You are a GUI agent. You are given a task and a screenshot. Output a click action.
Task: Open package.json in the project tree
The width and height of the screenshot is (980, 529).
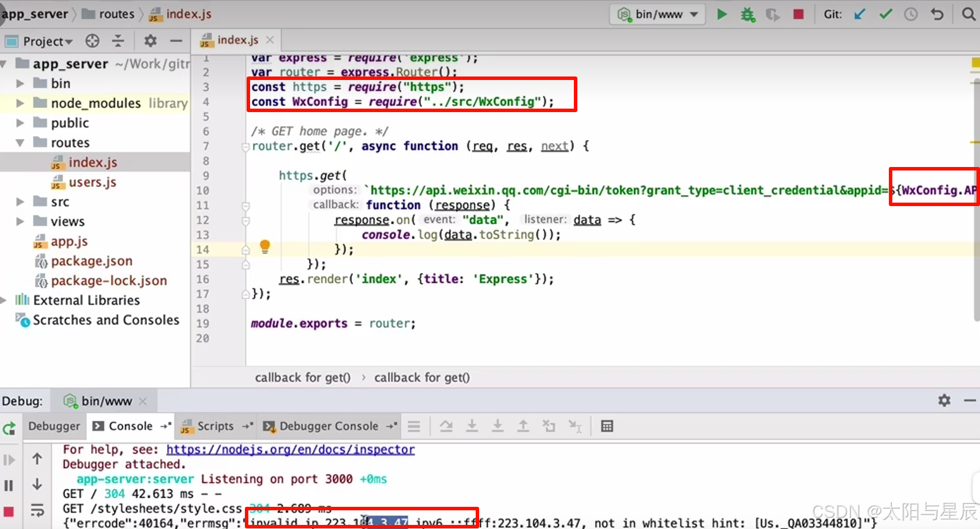(91, 261)
